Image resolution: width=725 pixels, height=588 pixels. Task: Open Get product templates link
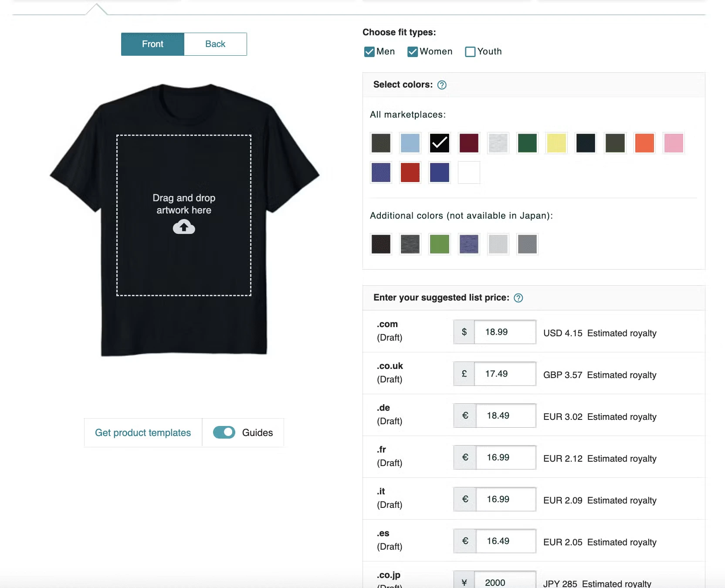[x=143, y=433]
